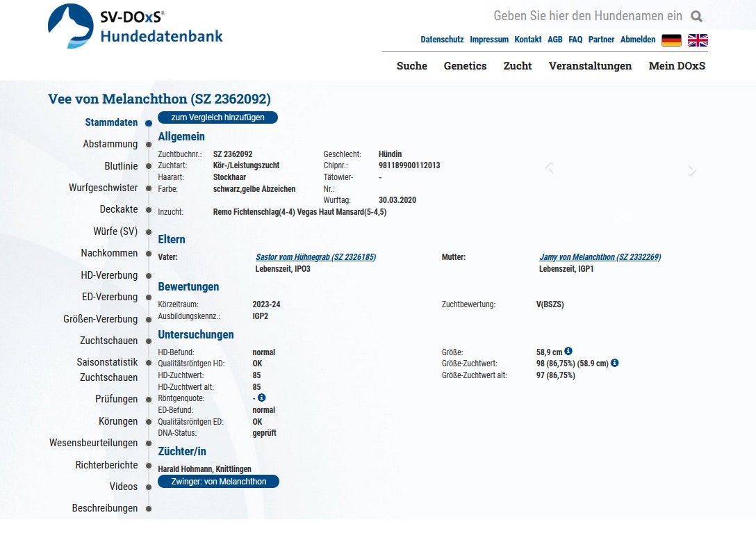Click the previous image left arrow

549,168
